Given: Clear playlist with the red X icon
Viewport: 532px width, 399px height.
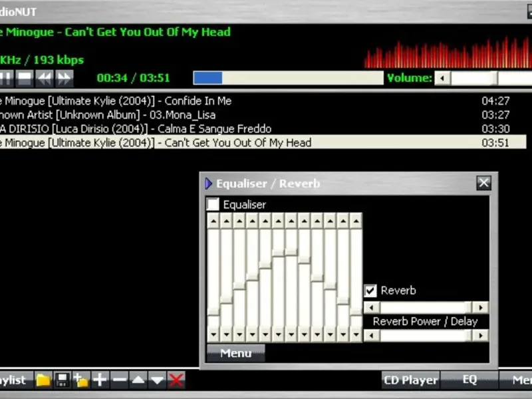Looking at the screenshot, I should tap(176, 380).
